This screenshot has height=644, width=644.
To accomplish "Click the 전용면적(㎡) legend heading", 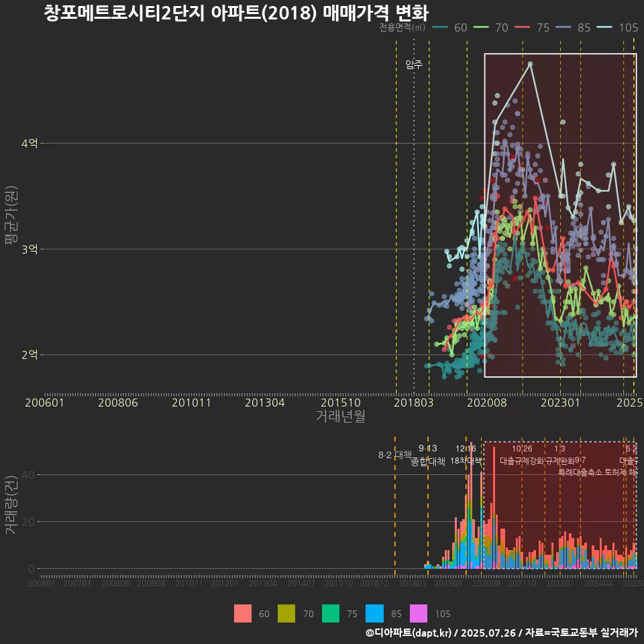I will (x=402, y=27).
